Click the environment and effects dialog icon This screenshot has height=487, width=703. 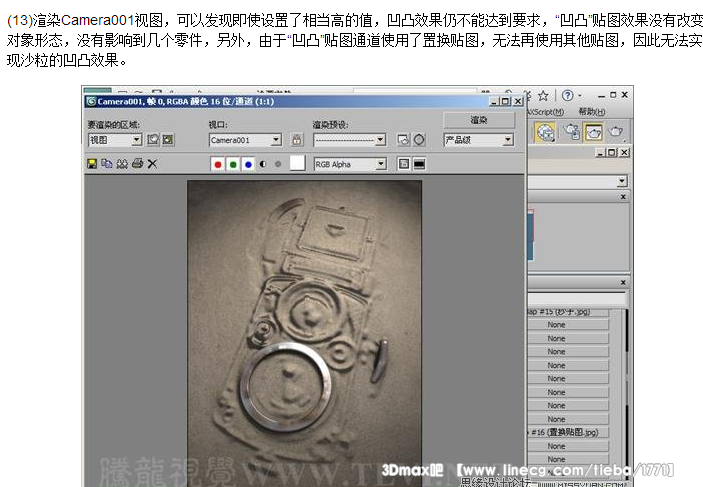419,140
